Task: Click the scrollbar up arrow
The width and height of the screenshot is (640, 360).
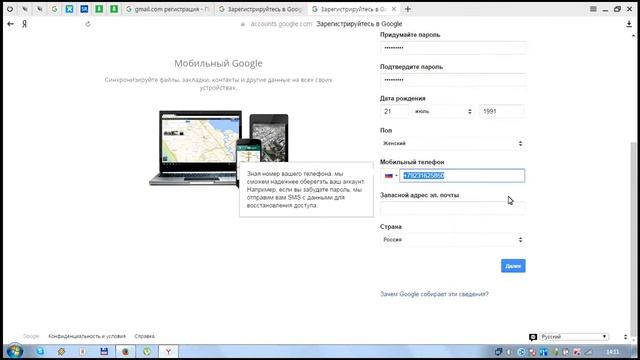Action: [x=633, y=36]
